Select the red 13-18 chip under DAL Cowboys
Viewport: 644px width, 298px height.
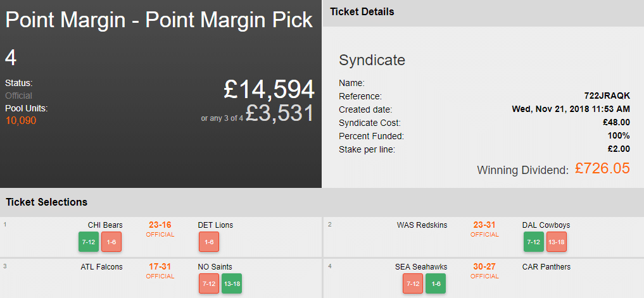click(556, 242)
